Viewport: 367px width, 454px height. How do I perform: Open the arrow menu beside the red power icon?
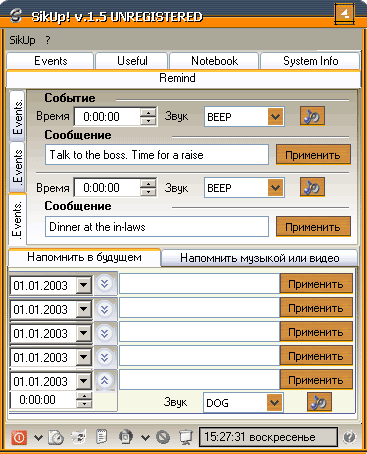pos(39,437)
